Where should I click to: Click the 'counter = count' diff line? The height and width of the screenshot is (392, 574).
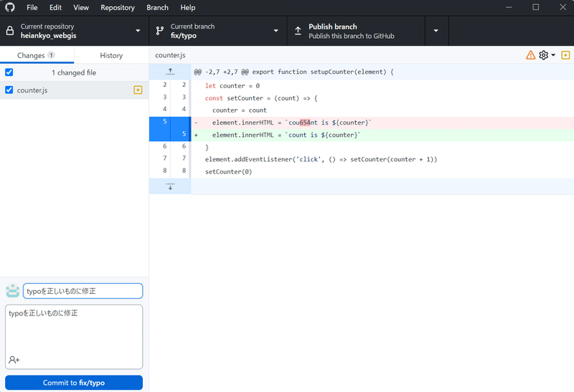pyautogui.click(x=382, y=110)
